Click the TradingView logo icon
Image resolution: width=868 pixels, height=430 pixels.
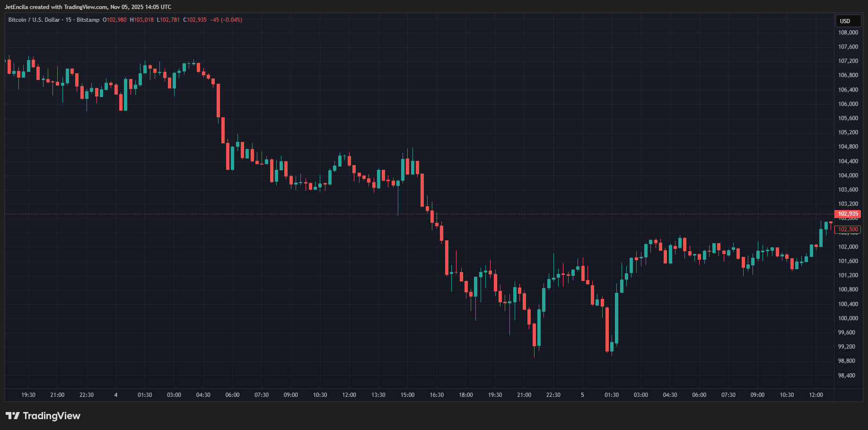pyautogui.click(x=13, y=416)
